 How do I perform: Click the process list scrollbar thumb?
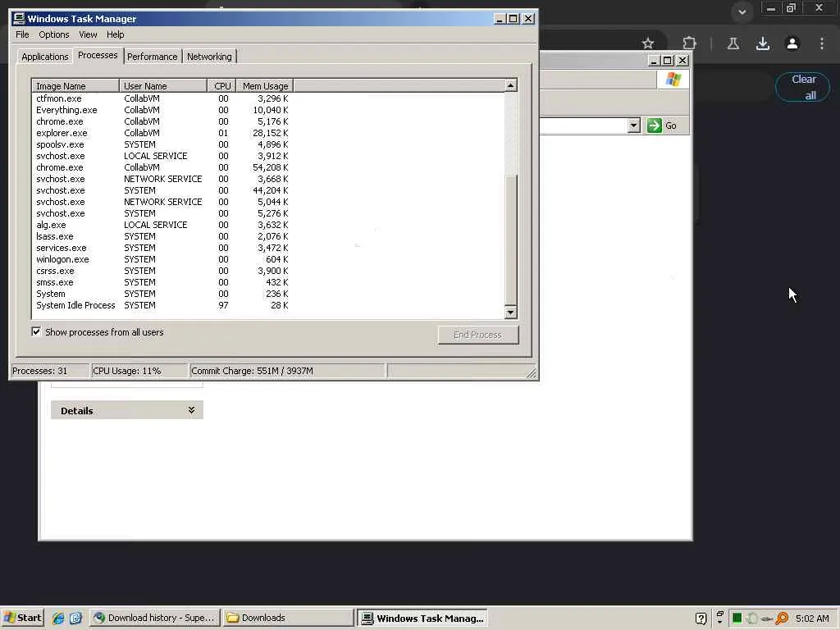click(x=510, y=240)
